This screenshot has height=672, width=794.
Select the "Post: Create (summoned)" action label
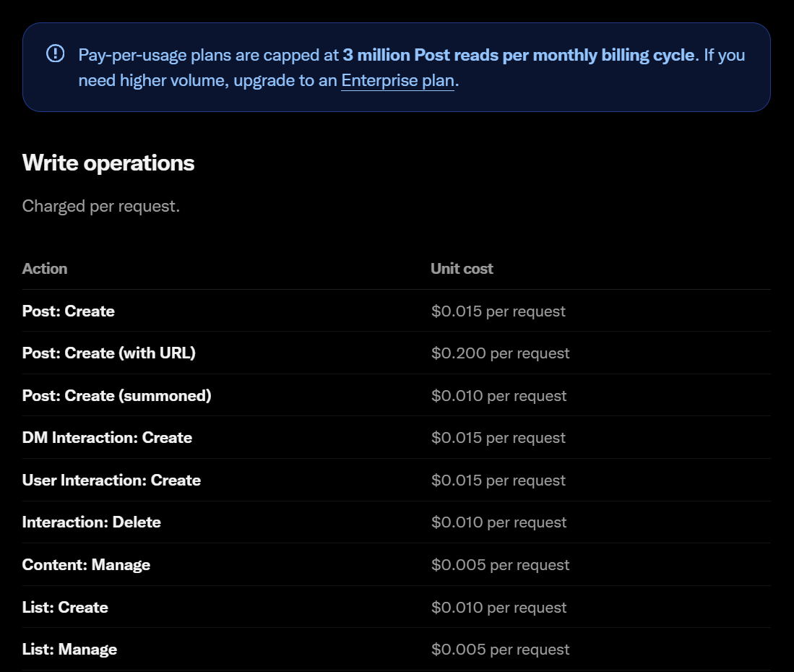pos(116,395)
